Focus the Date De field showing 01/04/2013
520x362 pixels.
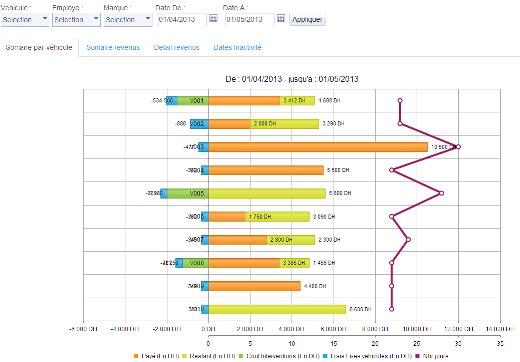[182, 19]
